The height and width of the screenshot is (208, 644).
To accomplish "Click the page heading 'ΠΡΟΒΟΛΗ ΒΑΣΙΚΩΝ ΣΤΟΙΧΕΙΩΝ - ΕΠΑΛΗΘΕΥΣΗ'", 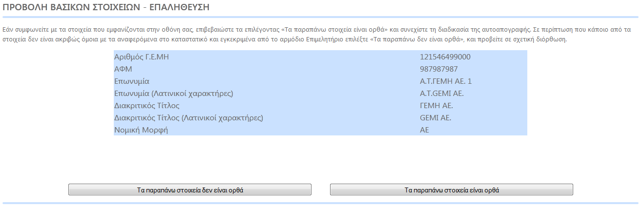I will 106,7.
